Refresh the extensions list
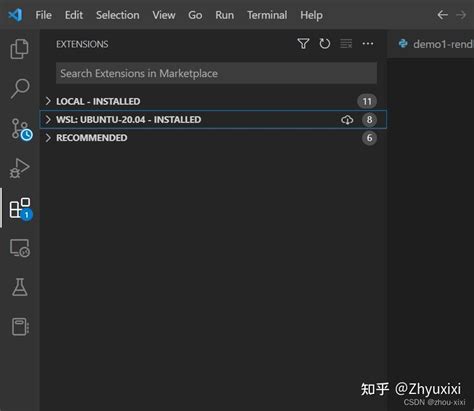 pyautogui.click(x=325, y=44)
